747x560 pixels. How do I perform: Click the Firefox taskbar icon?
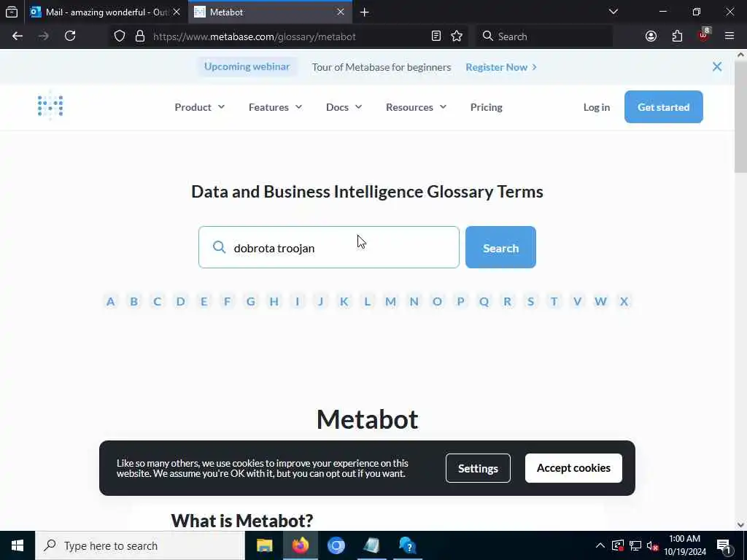[x=300, y=545]
